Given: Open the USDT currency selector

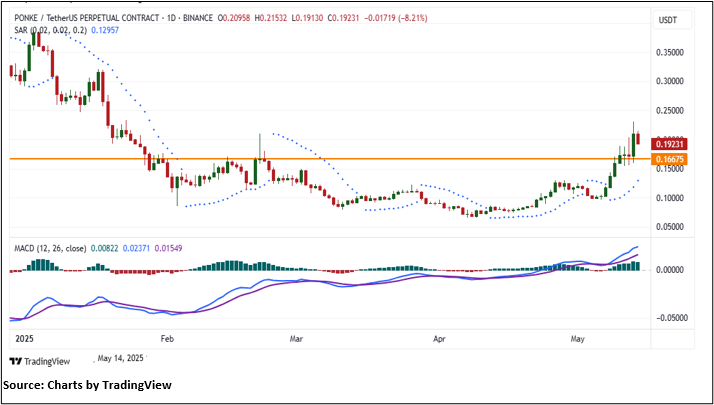Looking at the screenshot, I should (674, 20).
